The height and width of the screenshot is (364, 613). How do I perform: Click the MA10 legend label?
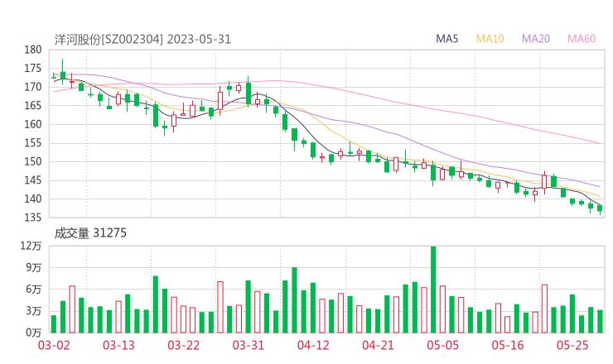click(490, 39)
